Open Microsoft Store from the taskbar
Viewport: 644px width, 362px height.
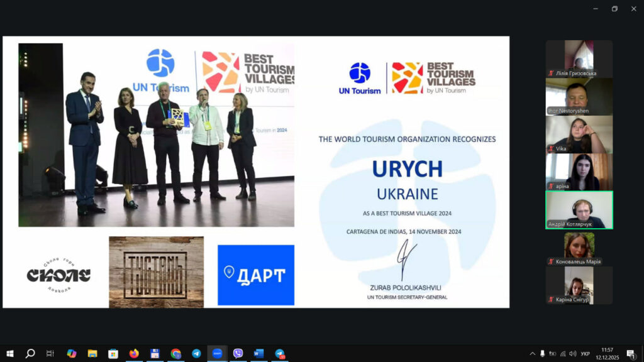tap(113, 353)
